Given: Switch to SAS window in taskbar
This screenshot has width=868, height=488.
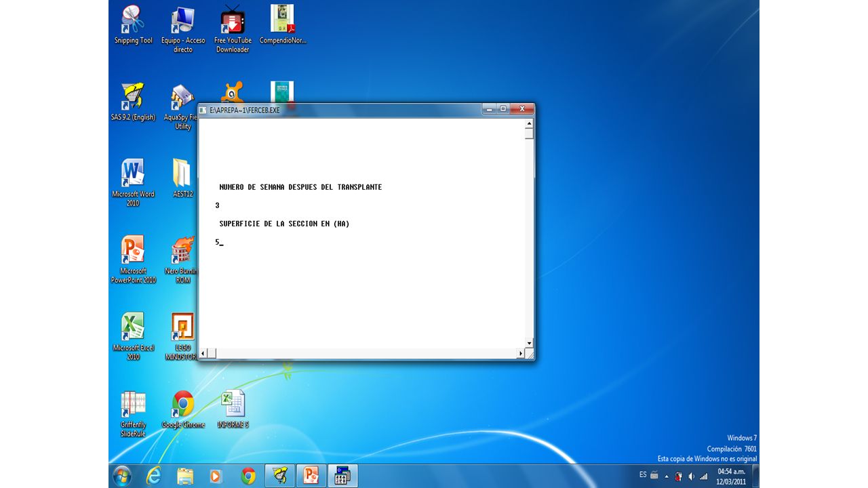Looking at the screenshot, I should click(279, 476).
